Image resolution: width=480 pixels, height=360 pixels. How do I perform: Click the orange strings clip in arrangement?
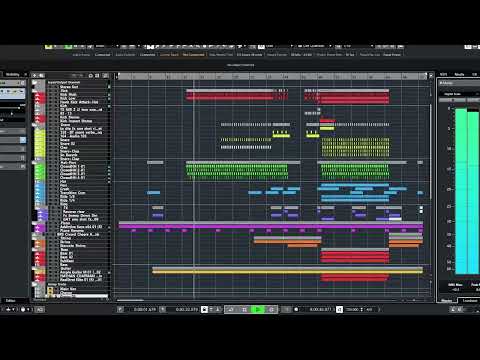point(287,242)
